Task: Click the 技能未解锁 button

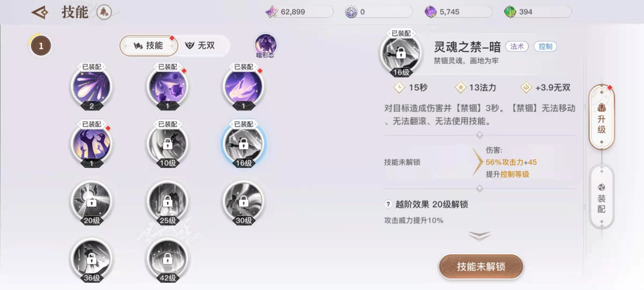Action: [x=481, y=266]
